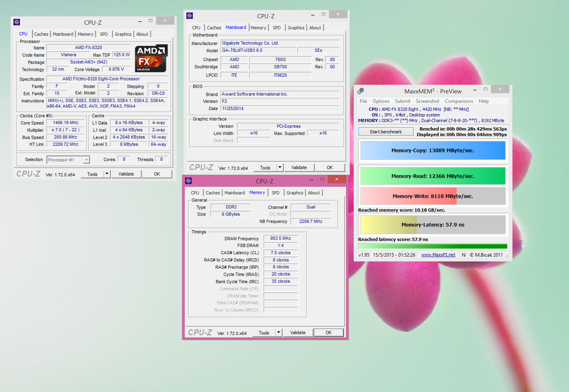Close the CPU-Z Mainboard window

click(338, 14)
